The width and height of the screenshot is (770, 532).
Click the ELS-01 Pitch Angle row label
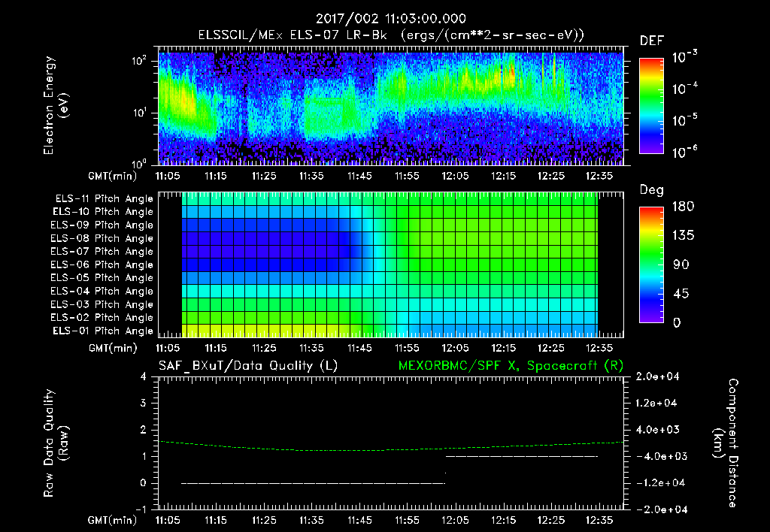click(x=103, y=331)
